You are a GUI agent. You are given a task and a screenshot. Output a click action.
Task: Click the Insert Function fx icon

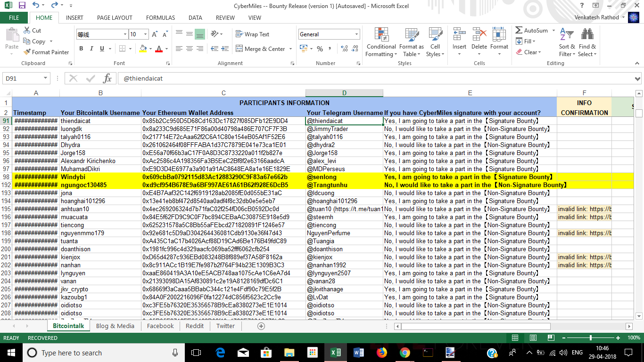click(x=107, y=78)
